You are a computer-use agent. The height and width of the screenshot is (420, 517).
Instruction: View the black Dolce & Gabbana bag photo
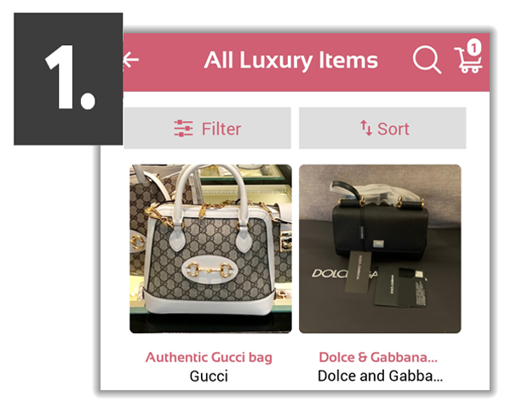380,249
